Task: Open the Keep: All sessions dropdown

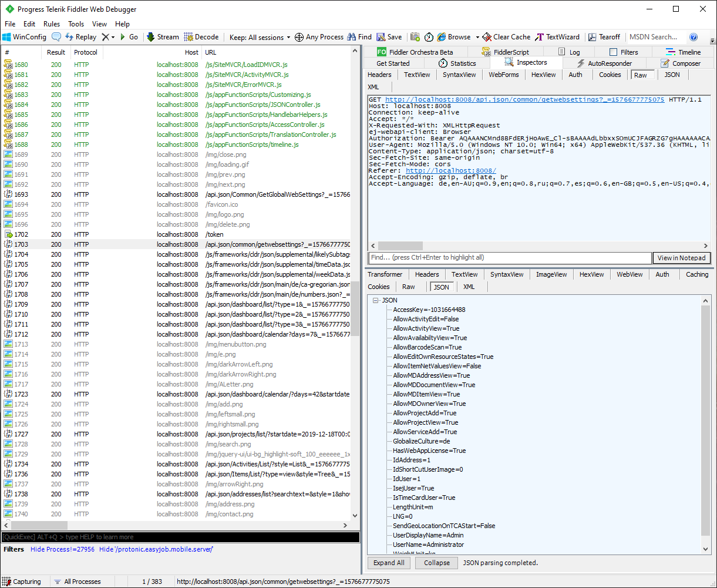Action: [x=260, y=37]
